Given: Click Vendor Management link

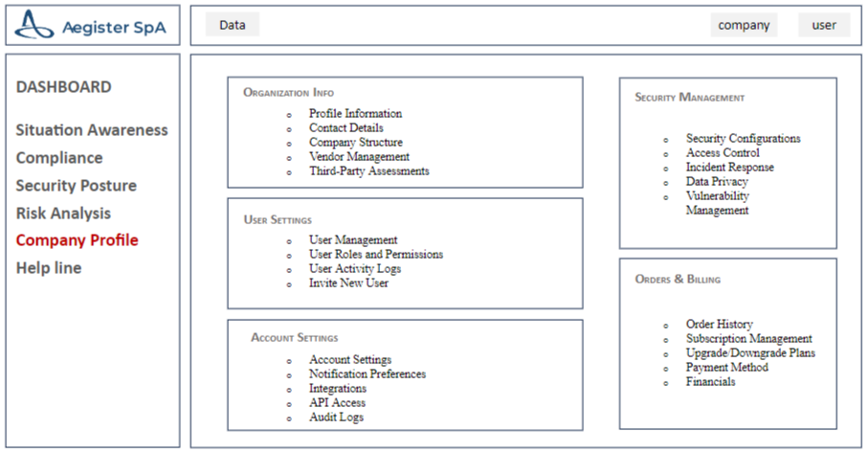Looking at the screenshot, I should [359, 157].
